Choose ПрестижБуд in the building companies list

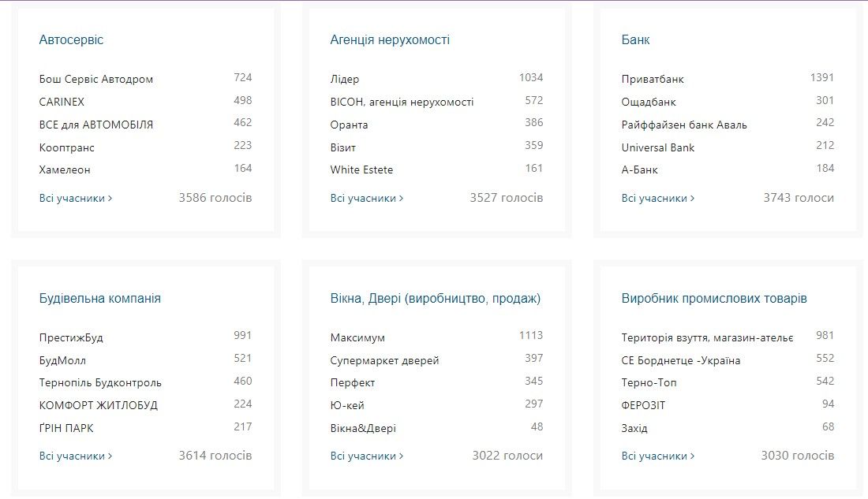coord(71,338)
